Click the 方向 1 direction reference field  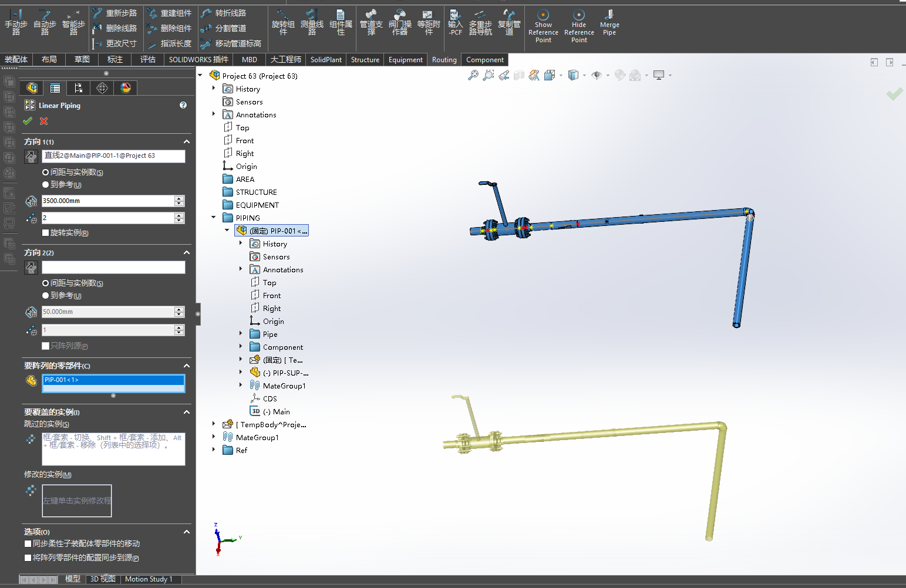[113, 156]
